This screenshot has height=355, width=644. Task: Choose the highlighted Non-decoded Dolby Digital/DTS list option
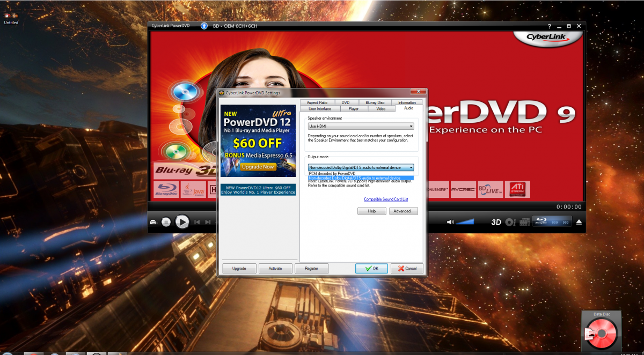click(x=361, y=177)
